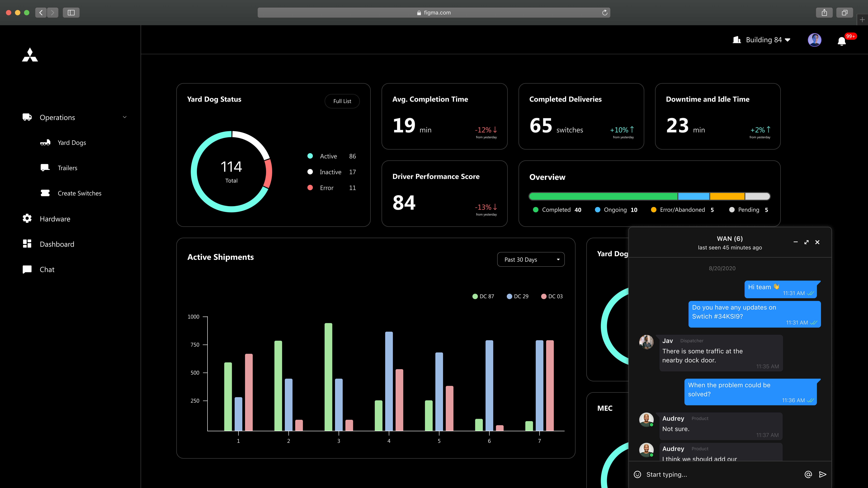Click the green Completed segment of Overview bar

click(603, 196)
